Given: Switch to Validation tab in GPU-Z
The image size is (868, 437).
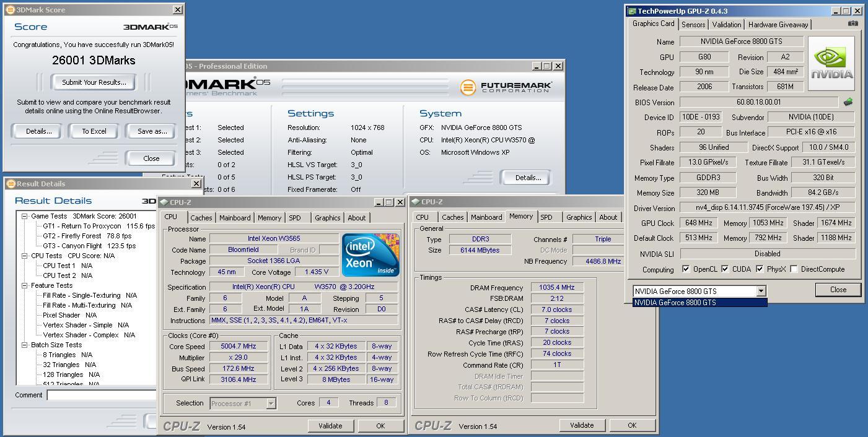Looking at the screenshot, I should coord(726,25).
